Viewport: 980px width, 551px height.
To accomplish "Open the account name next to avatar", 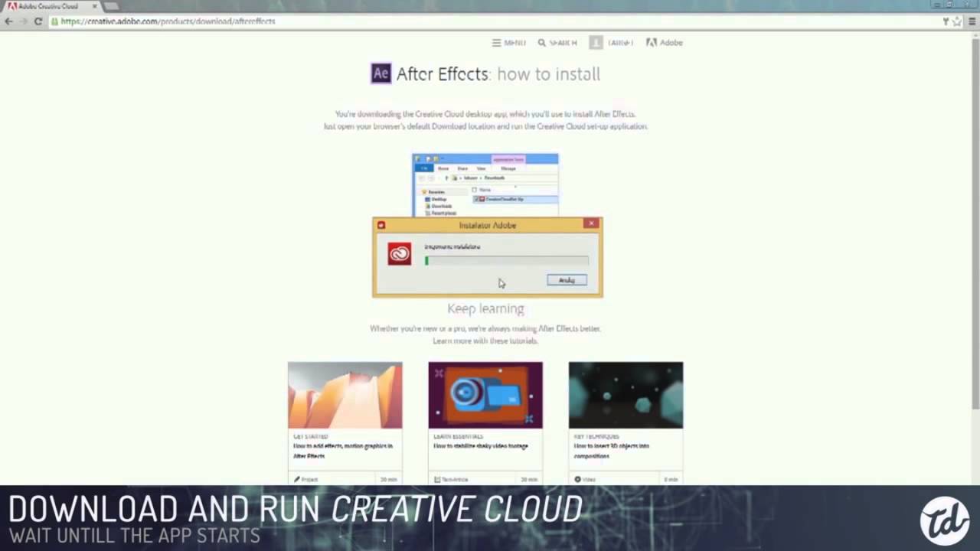I will pyautogui.click(x=620, y=43).
